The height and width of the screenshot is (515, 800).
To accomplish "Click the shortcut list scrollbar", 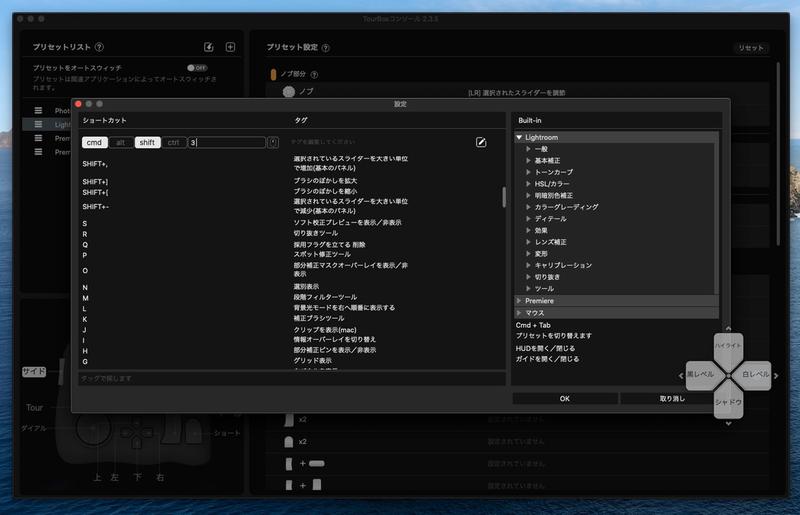I will [504, 197].
